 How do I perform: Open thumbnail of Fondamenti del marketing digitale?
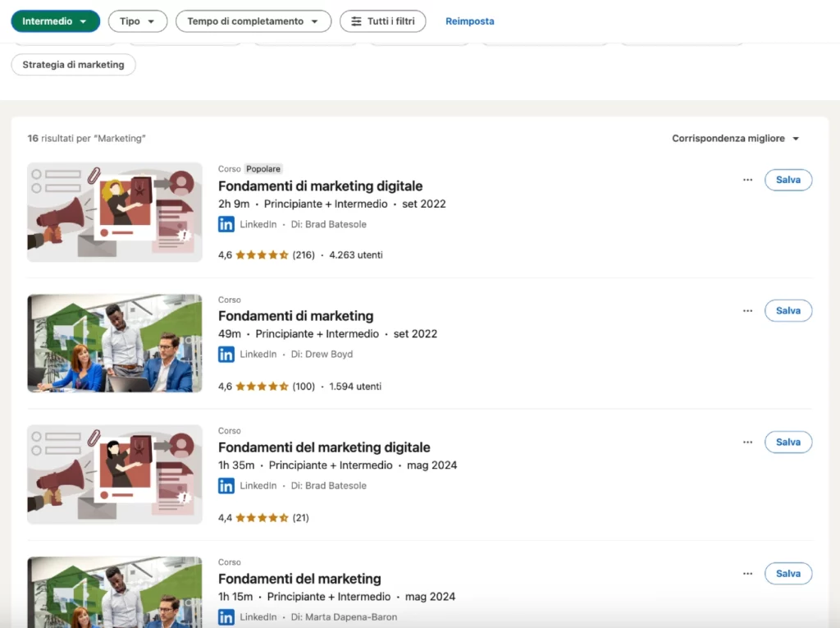tap(115, 474)
